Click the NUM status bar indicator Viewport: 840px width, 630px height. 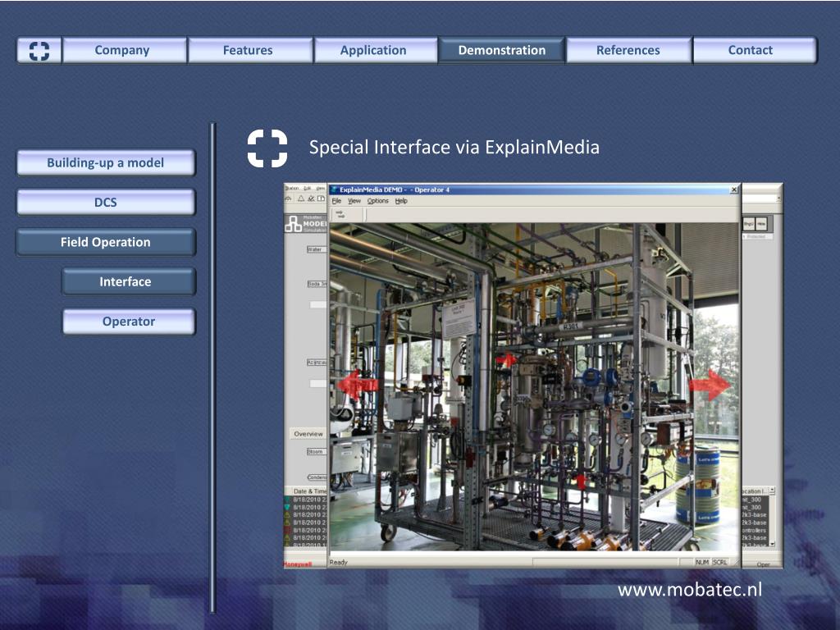pos(702,562)
